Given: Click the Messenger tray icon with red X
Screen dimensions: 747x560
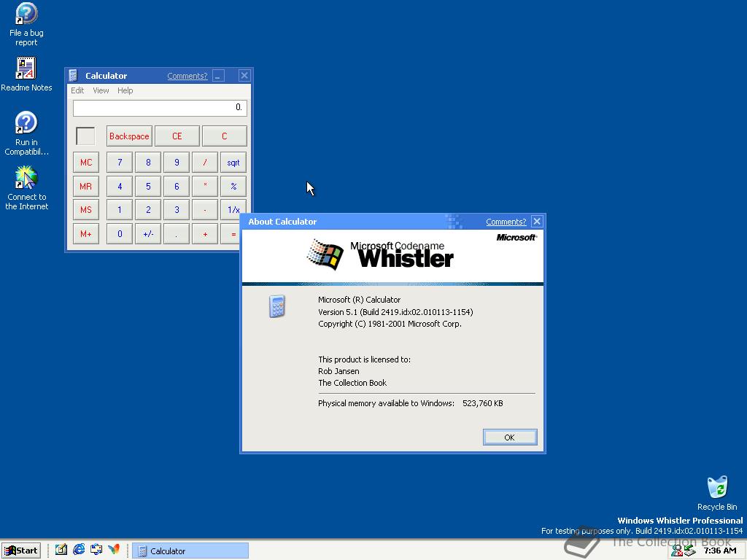Looking at the screenshot, I should click(677, 551).
